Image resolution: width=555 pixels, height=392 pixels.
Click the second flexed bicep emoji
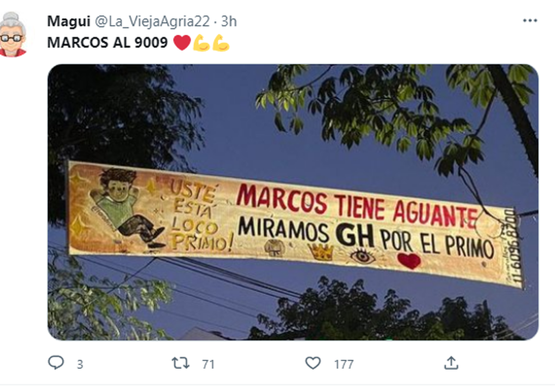pyautogui.click(x=221, y=43)
